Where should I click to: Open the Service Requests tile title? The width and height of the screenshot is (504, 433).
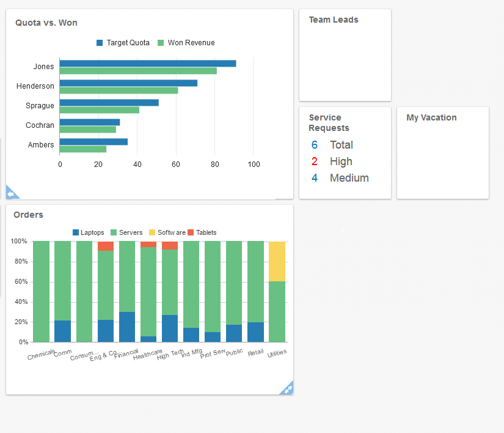pos(329,122)
